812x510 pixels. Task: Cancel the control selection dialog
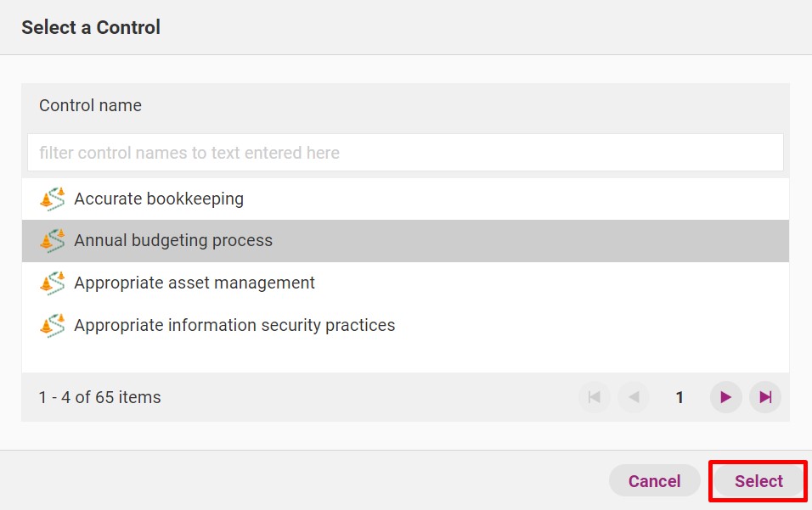coord(655,481)
